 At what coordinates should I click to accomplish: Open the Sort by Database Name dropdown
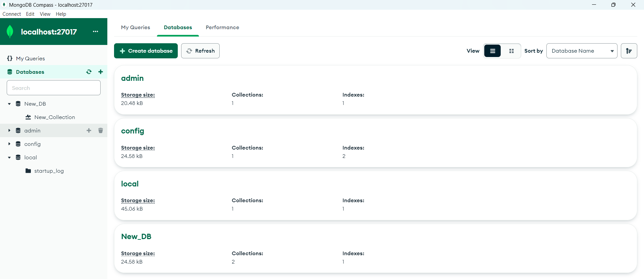[x=582, y=51]
